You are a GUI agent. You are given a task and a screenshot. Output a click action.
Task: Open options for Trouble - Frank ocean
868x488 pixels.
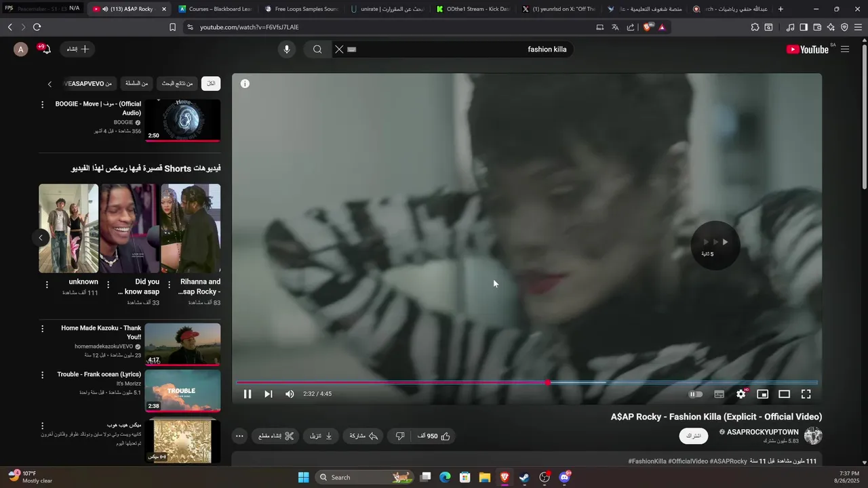click(x=42, y=374)
